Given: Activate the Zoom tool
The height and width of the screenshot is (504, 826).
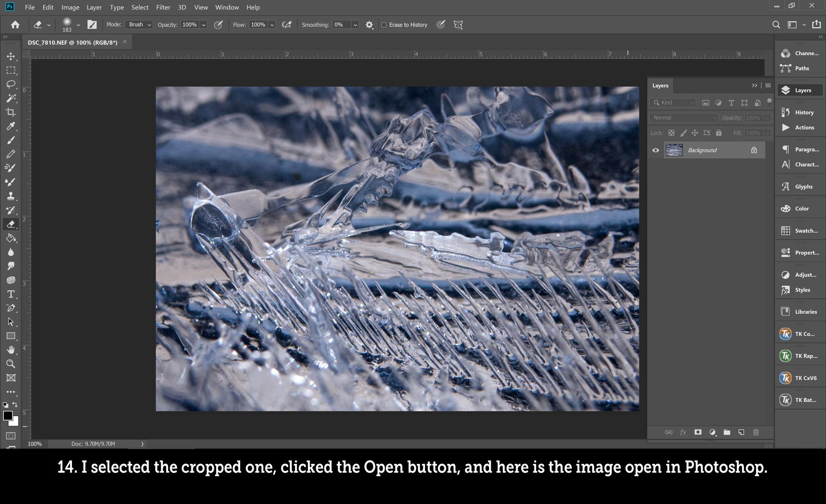Looking at the screenshot, I should pos(11,363).
